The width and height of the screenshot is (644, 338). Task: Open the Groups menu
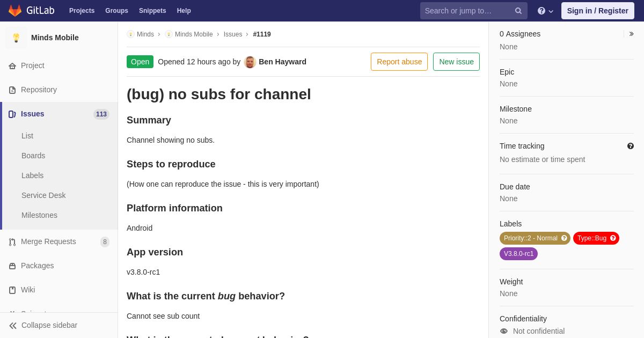click(x=116, y=11)
